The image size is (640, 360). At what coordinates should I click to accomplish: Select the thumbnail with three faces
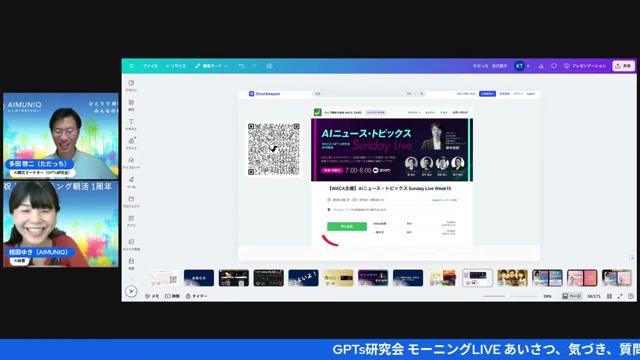(x=512, y=278)
